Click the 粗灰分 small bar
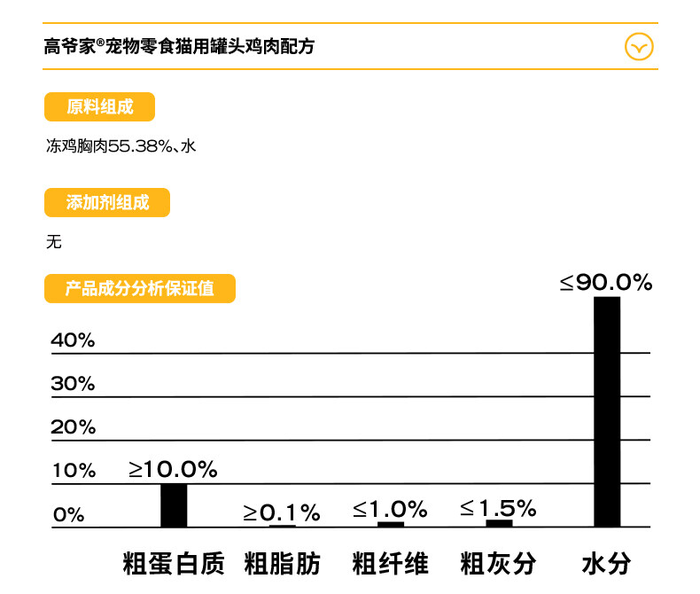 pyautogui.click(x=499, y=523)
